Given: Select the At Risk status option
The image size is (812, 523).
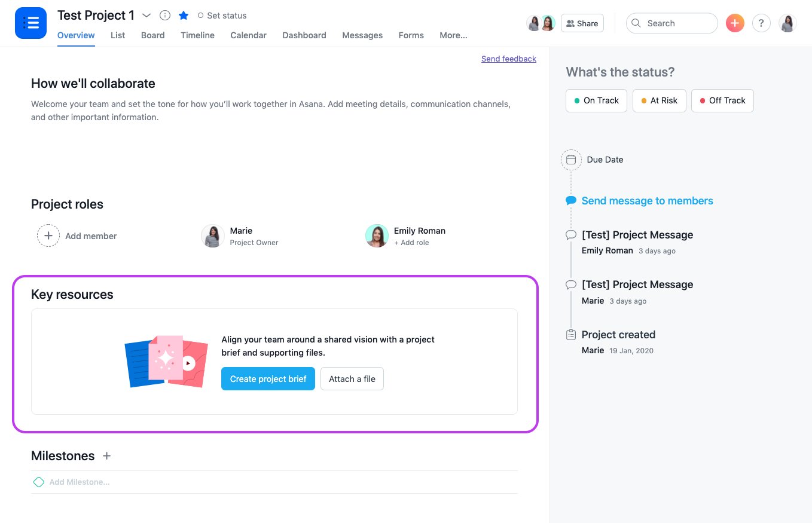Looking at the screenshot, I should tap(659, 100).
